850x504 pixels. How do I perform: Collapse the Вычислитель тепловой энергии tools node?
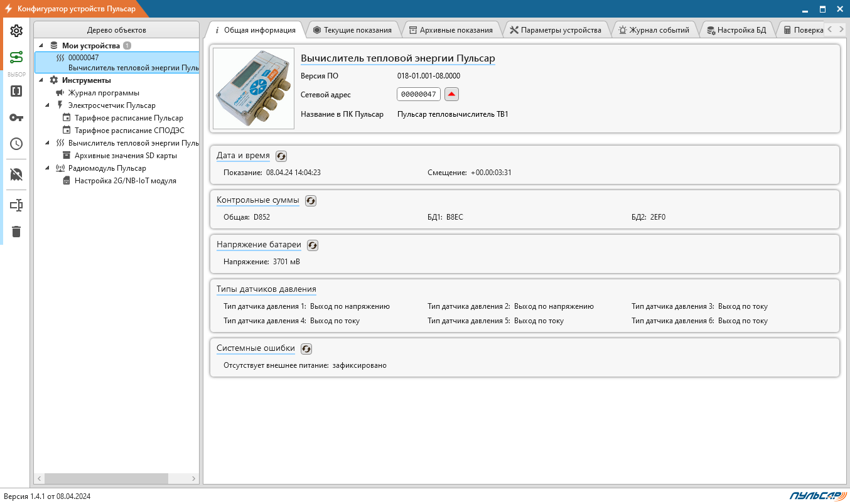click(x=48, y=143)
